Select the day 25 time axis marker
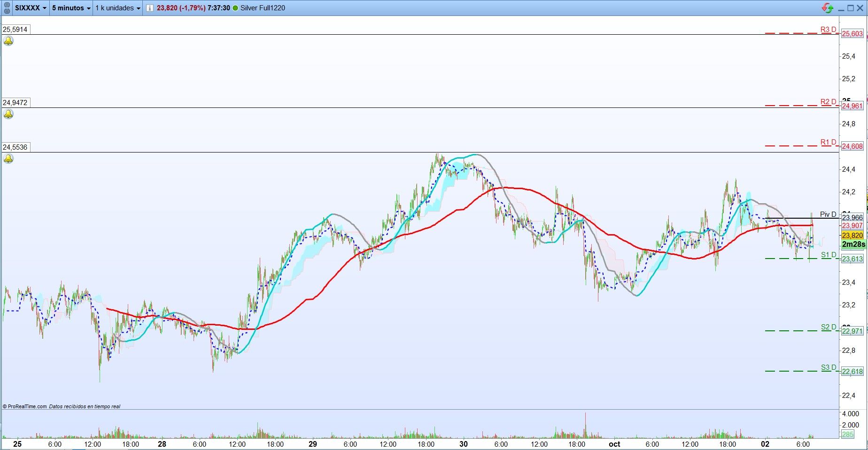The height and width of the screenshot is (450, 868). pyautogui.click(x=17, y=444)
